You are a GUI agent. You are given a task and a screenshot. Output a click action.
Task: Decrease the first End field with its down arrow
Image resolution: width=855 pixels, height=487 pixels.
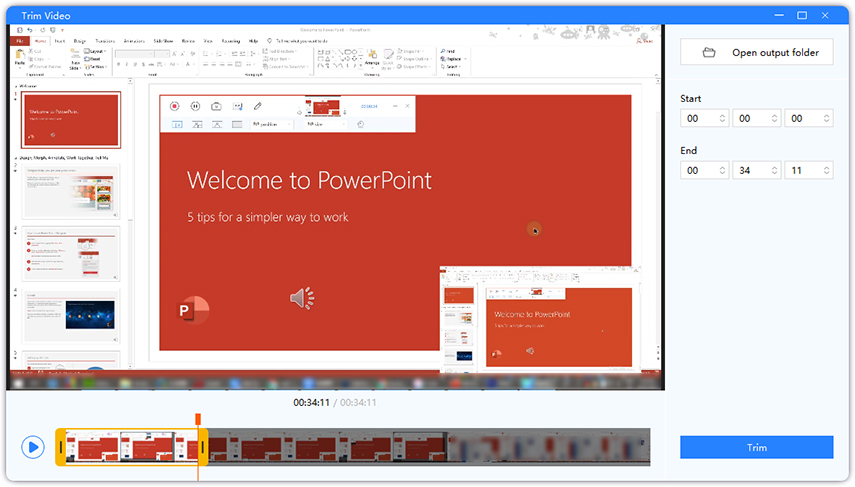722,173
